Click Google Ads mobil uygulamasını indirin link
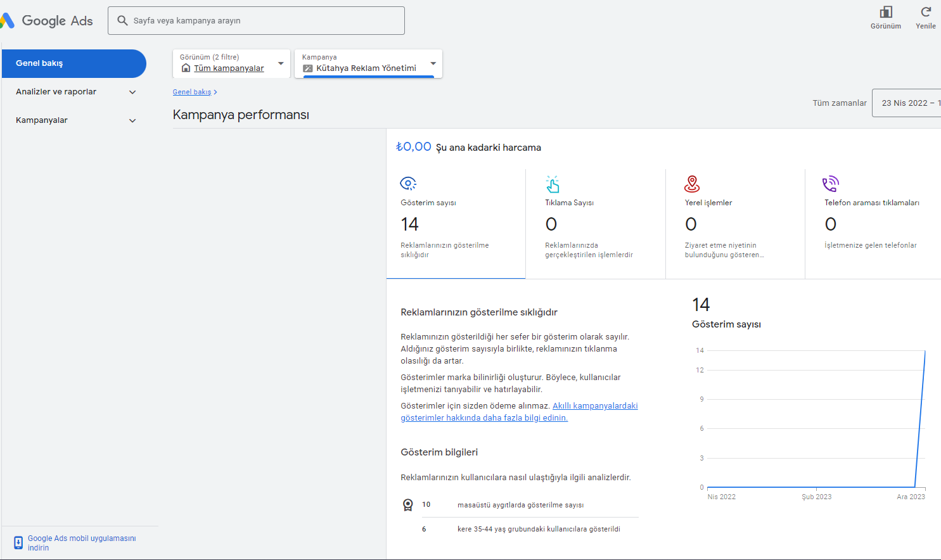Image resolution: width=941 pixels, height=560 pixels. click(x=82, y=543)
